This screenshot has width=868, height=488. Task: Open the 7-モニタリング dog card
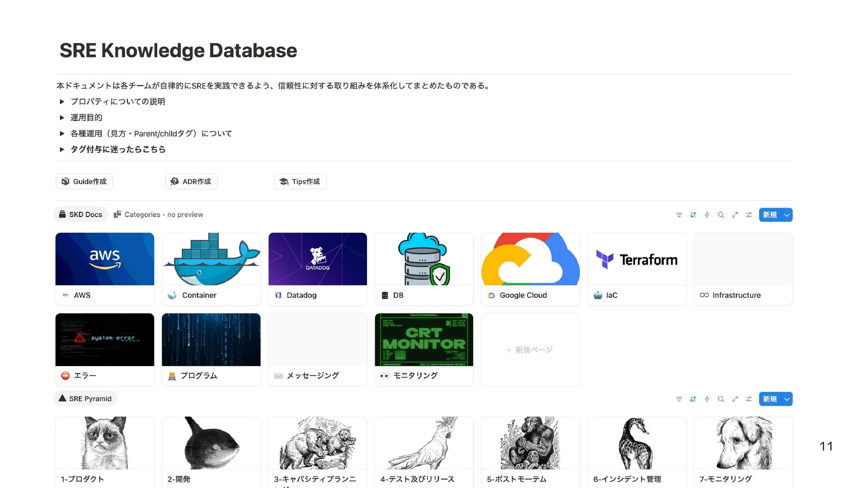coord(744,452)
